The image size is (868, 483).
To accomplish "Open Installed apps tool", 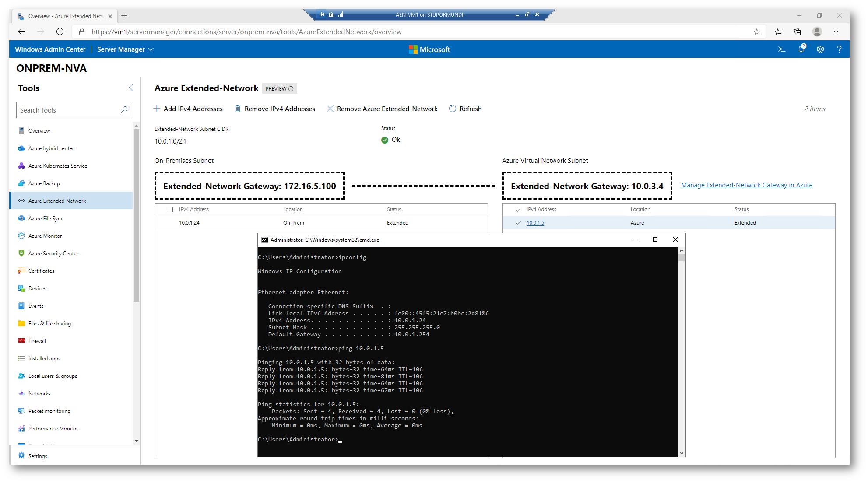I will 71,358.
